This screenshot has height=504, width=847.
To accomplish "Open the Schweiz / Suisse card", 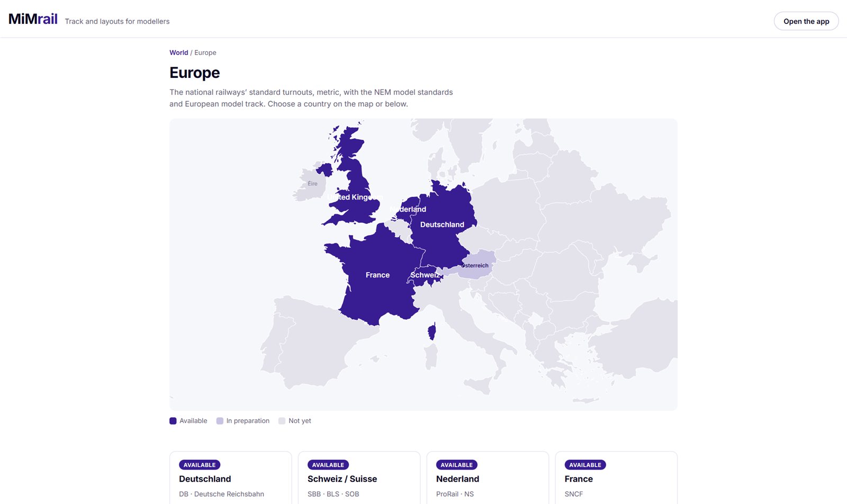I will coord(359,478).
